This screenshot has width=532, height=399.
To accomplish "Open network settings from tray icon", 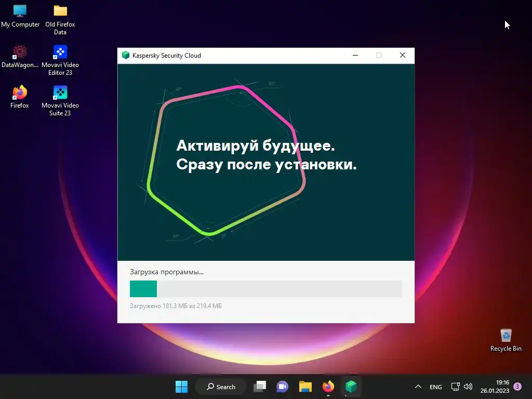I will coord(455,387).
